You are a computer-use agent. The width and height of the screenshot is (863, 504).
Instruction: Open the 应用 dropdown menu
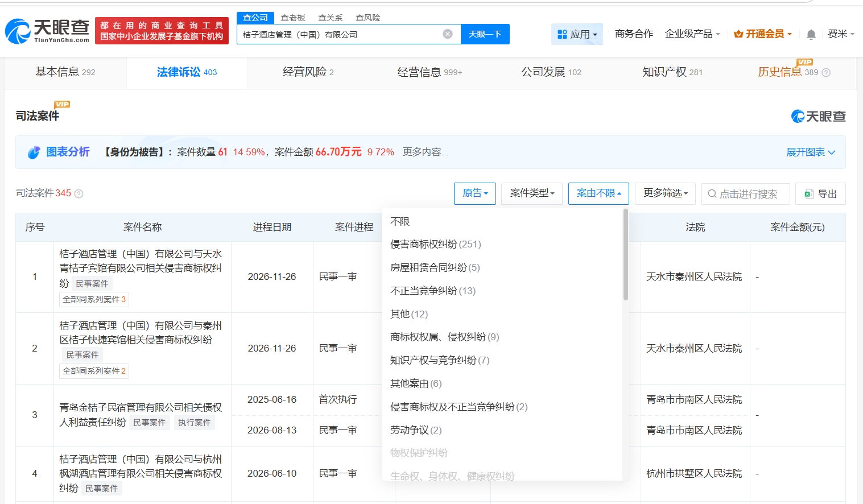(x=577, y=34)
